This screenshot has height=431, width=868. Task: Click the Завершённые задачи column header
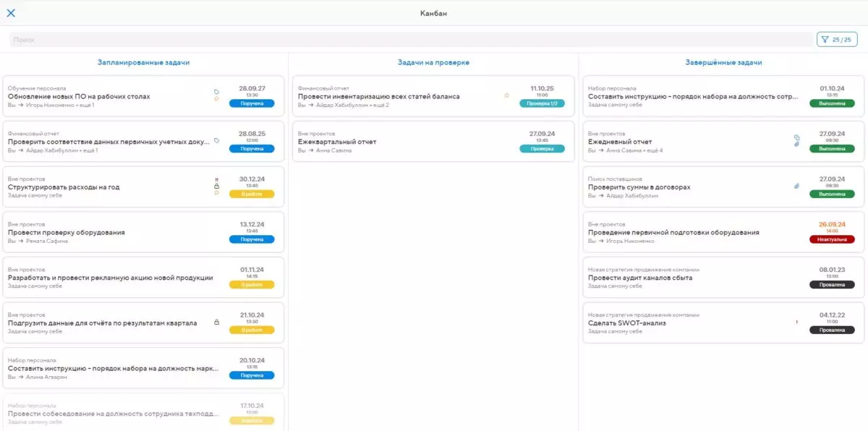click(x=723, y=63)
